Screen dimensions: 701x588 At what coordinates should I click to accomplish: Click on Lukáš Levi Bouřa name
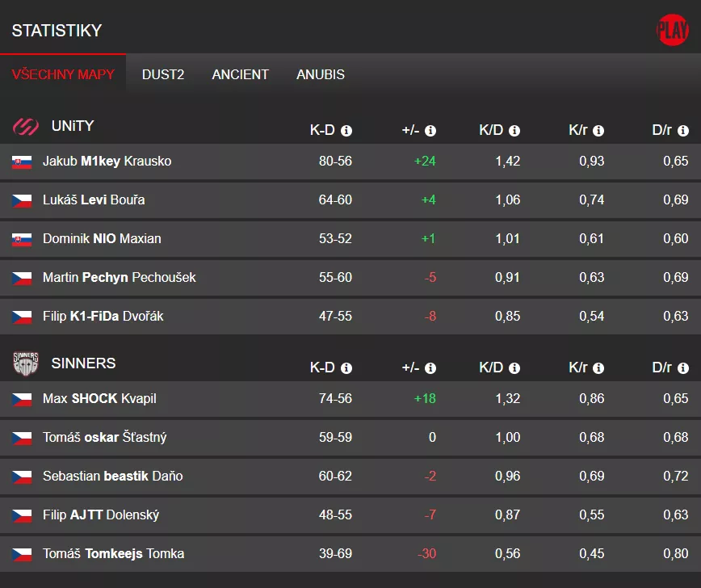tap(94, 200)
